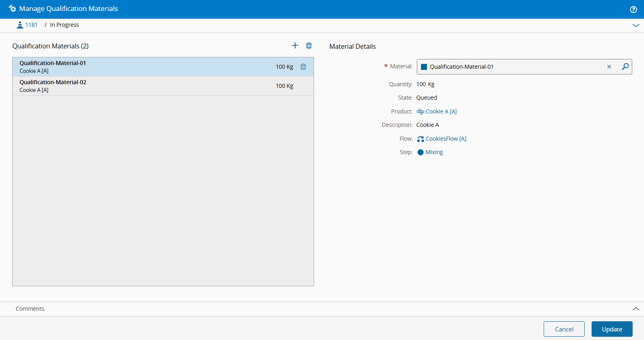Expand the header details chevron
The height and width of the screenshot is (340, 644).
[x=635, y=25]
